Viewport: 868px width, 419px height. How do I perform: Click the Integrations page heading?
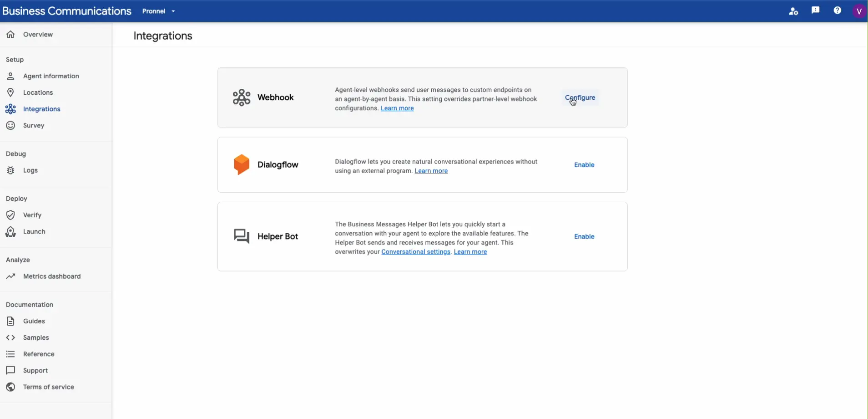coord(163,36)
